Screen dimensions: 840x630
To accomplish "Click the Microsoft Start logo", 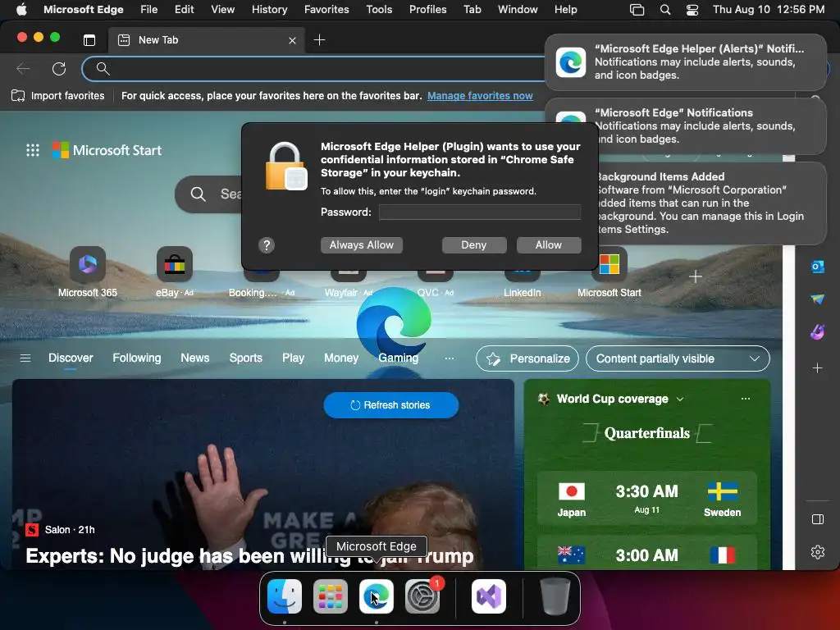I will coord(107,150).
